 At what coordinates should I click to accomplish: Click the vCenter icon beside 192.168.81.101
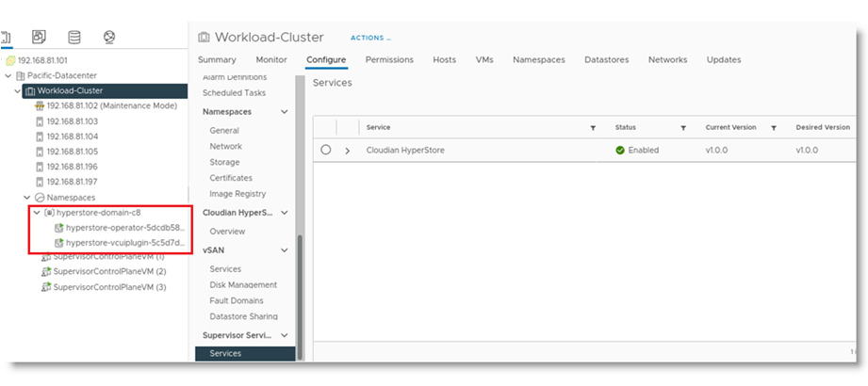click(x=10, y=61)
